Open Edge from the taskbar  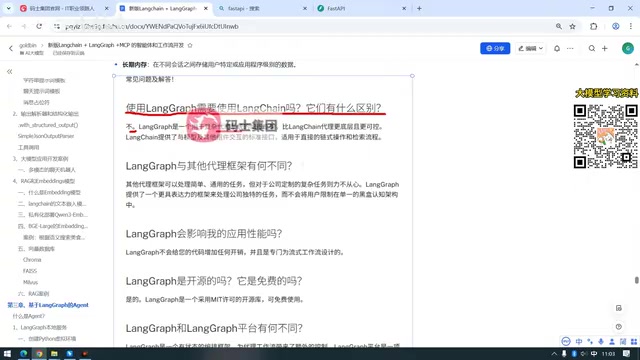(x=23, y=353)
